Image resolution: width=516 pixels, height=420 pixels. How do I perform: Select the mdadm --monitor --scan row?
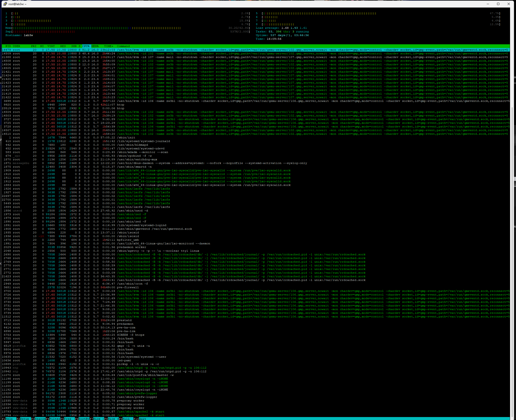pos(256,152)
